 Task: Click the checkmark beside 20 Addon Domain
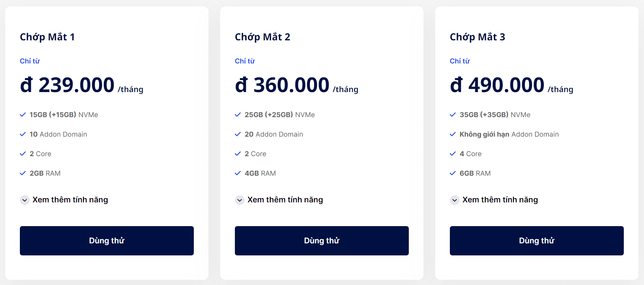click(238, 134)
